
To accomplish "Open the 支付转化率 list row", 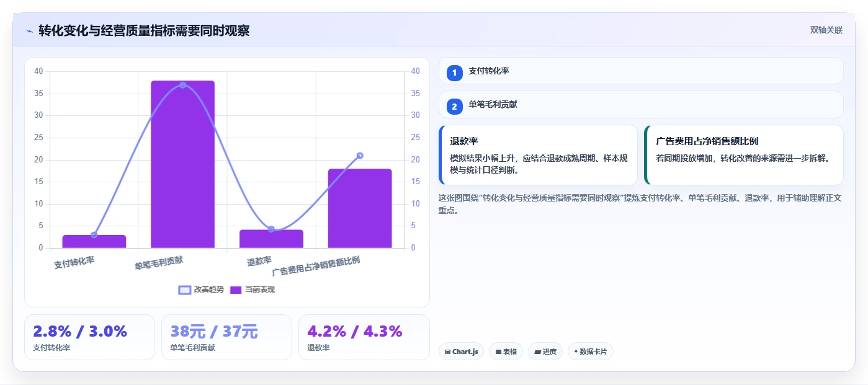I will coord(641,71).
